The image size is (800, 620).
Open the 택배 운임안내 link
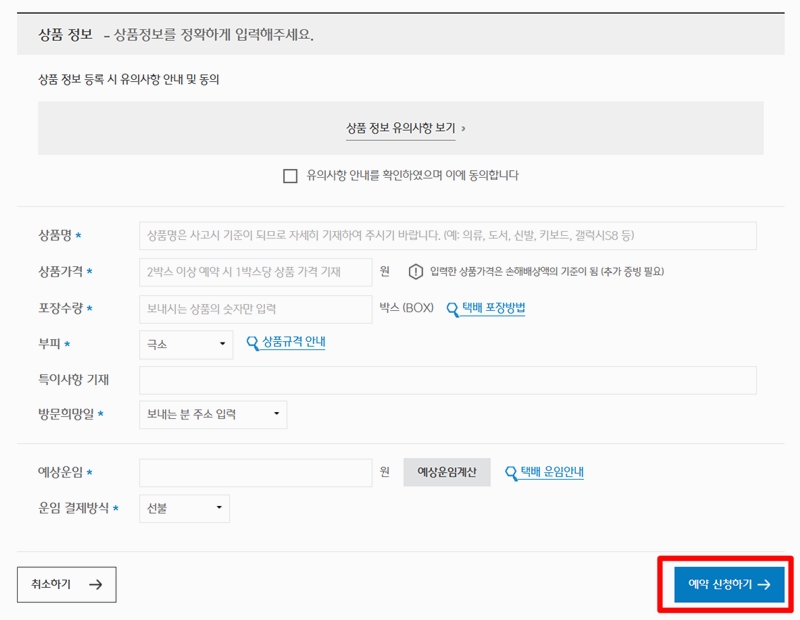552,472
